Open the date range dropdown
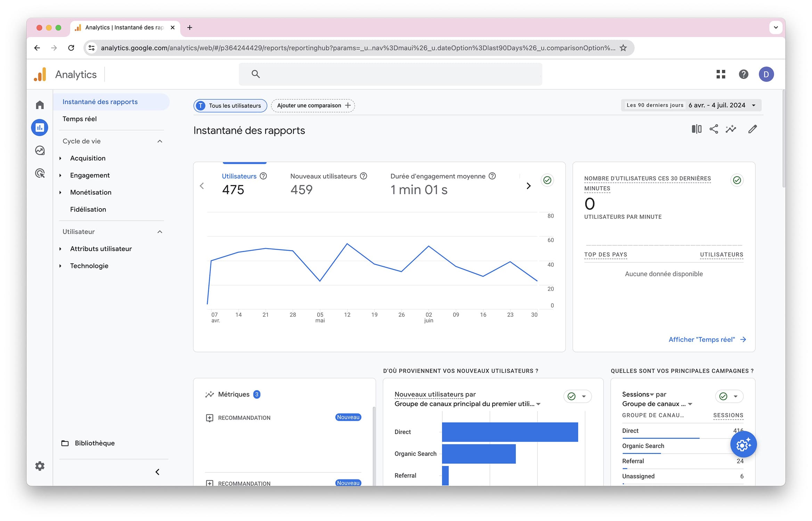This screenshot has height=521, width=812. 691,105
